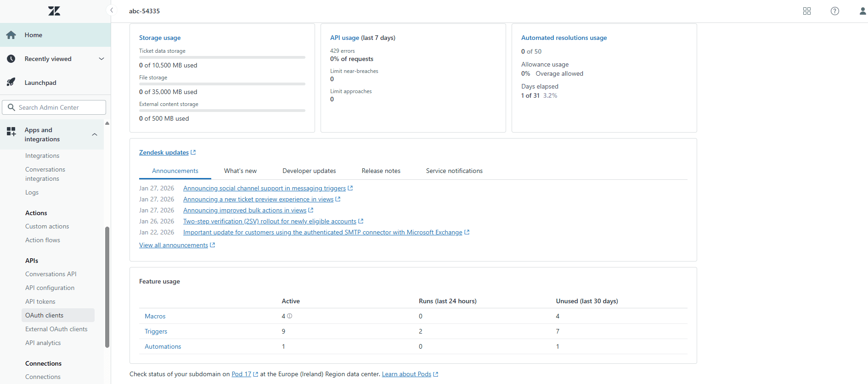Viewport: 868px width, 384px height.
Task: Open Integrations sidebar item
Action: 42,156
